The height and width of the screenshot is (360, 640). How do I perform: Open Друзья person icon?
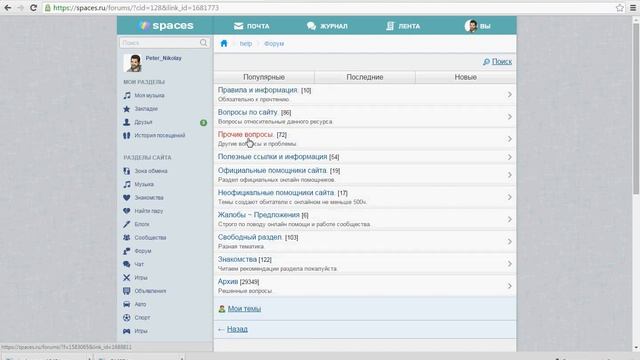127,122
